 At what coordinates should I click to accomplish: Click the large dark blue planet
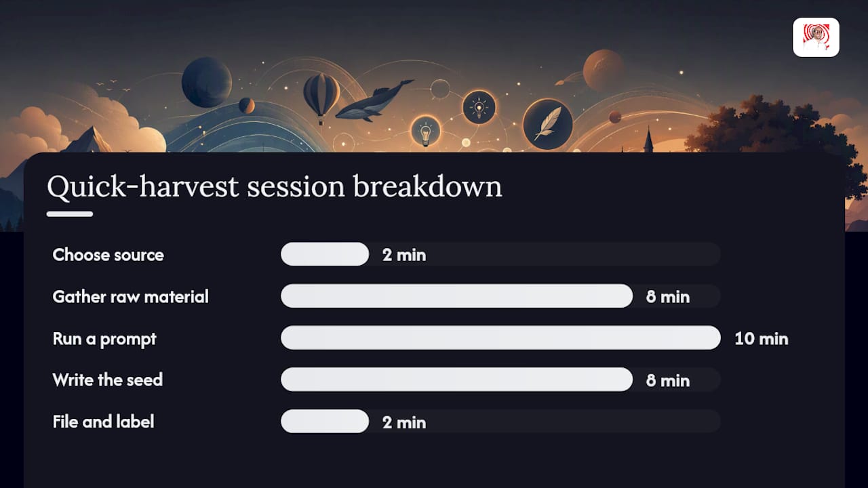pyautogui.click(x=206, y=82)
